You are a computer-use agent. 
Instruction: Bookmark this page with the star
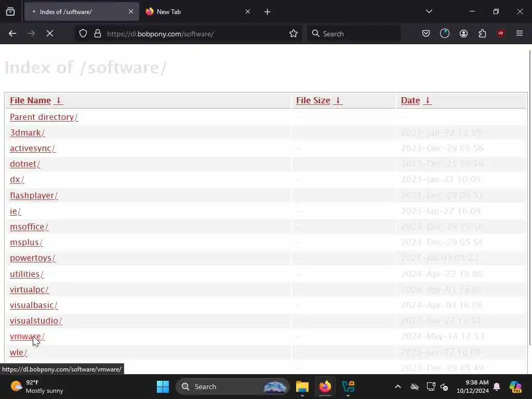294,34
